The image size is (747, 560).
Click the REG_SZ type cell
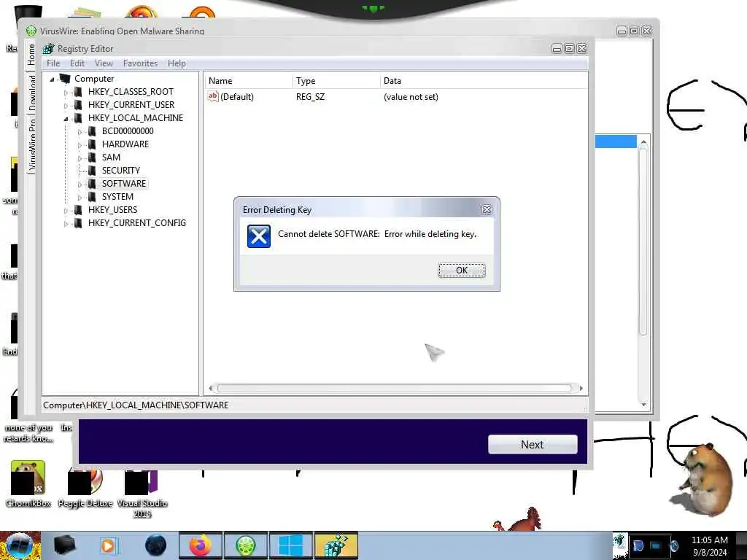(x=310, y=97)
